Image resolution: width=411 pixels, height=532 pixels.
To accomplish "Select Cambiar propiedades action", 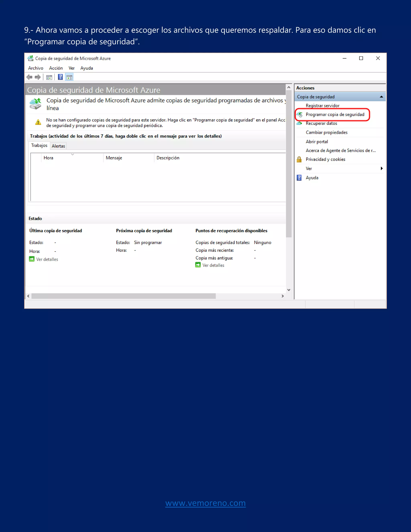I will tap(327, 132).
